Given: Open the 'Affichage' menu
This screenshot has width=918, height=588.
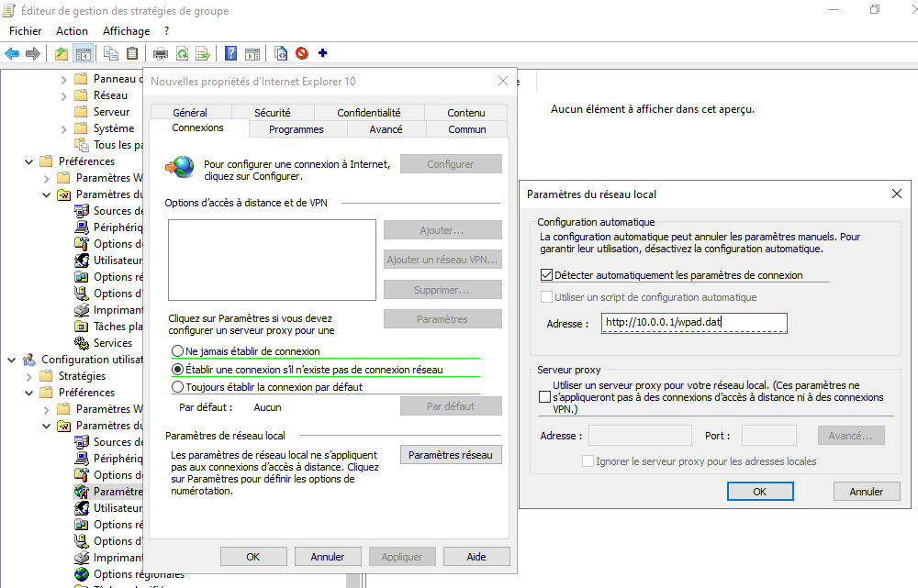Looking at the screenshot, I should click(126, 31).
